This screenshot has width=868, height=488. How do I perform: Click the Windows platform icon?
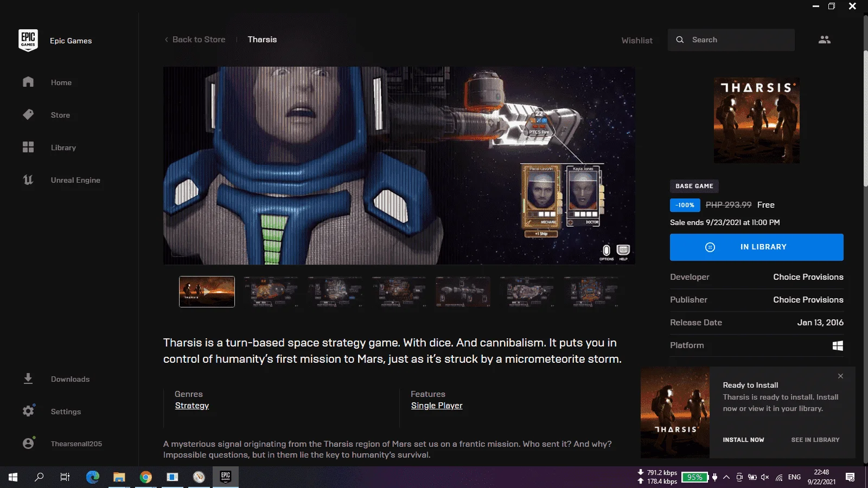click(x=838, y=345)
